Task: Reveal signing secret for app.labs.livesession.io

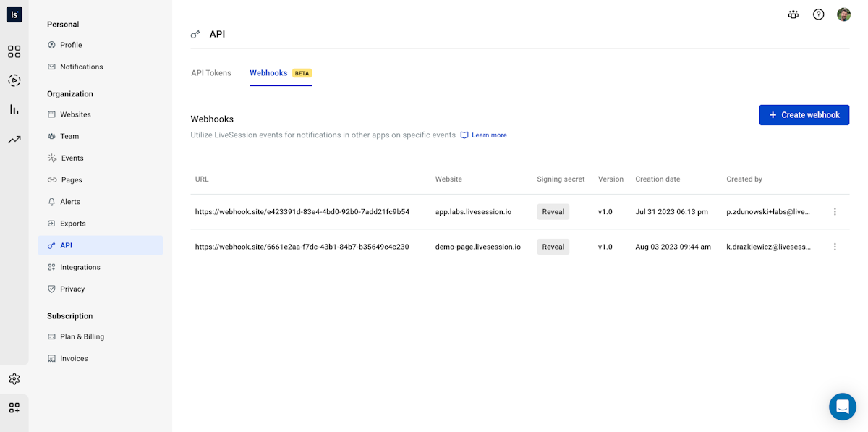Action: point(553,212)
